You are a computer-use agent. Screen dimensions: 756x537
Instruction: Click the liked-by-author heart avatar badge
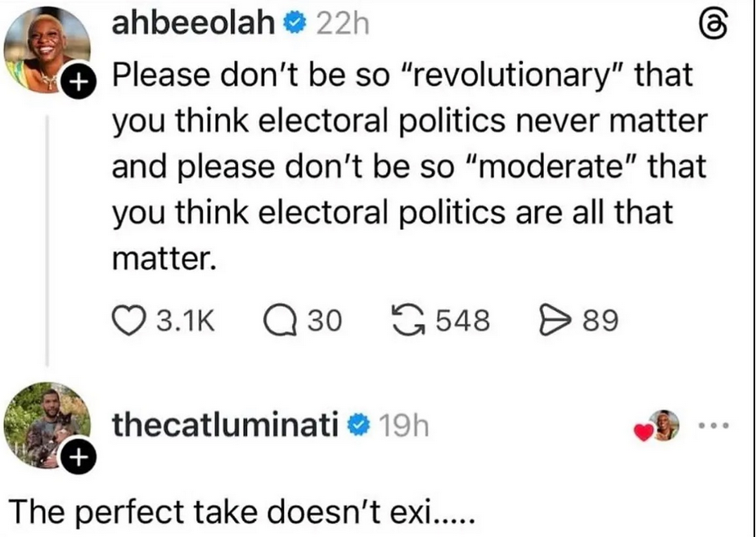coord(657,426)
